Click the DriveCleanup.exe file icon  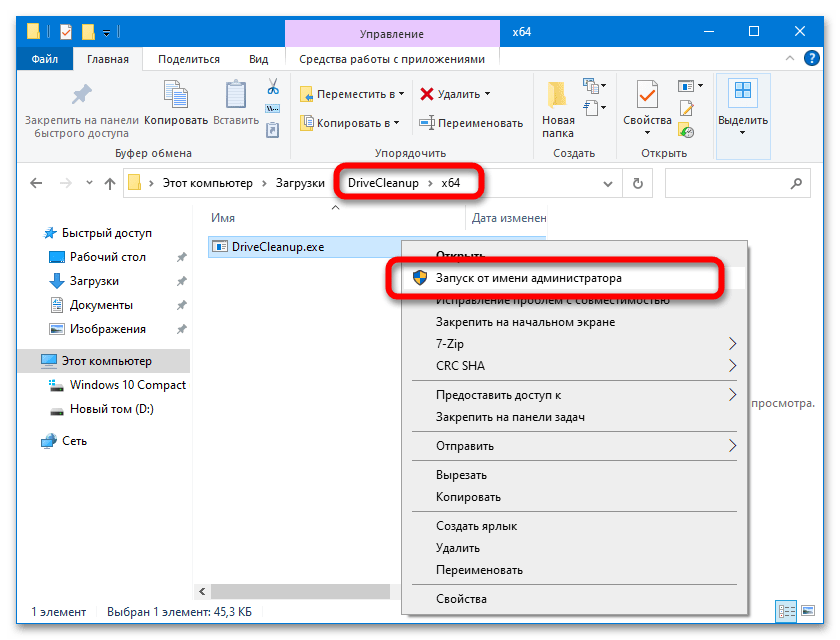(220, 247)
